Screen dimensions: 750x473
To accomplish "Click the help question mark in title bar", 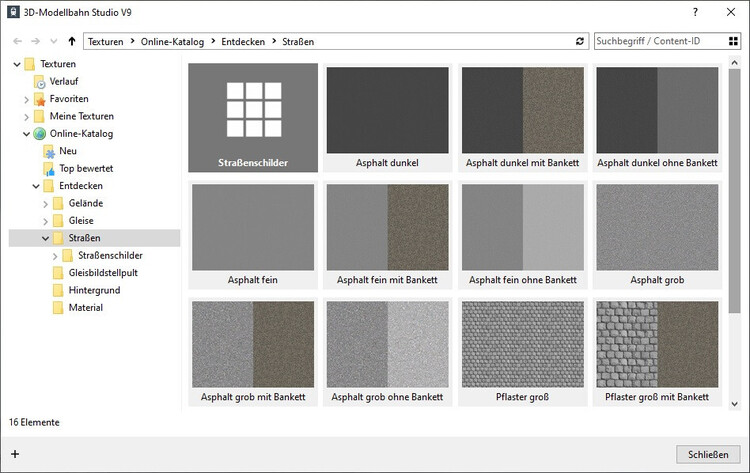I will pyautogui.click(x=695, y=13).
